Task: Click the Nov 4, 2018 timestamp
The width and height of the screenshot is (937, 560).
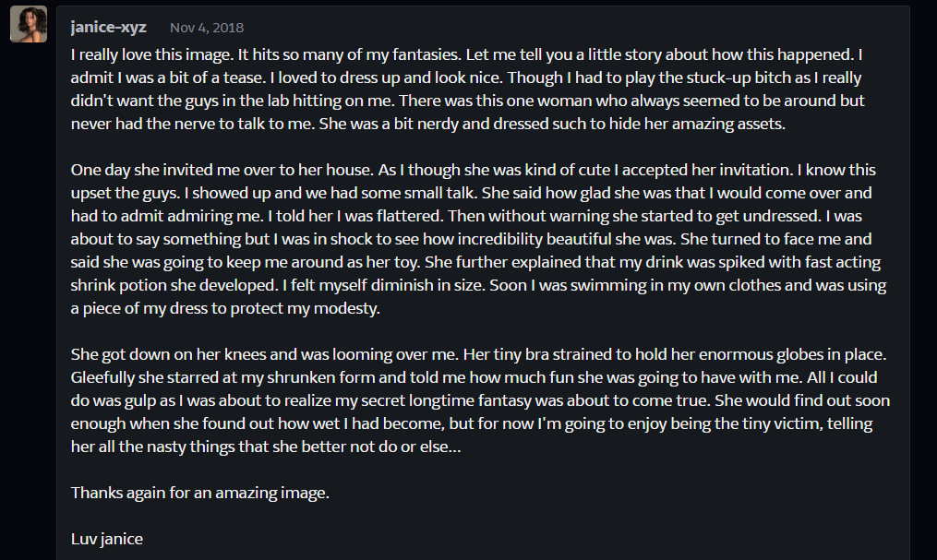Action: pos(208,28)
